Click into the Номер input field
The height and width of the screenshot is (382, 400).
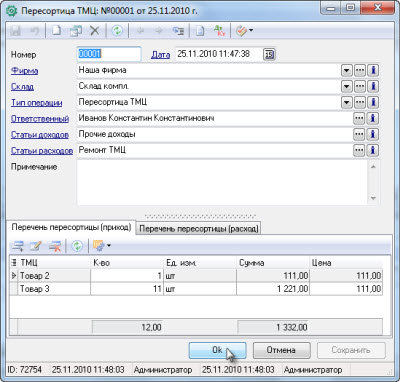(x=109, y=54)
